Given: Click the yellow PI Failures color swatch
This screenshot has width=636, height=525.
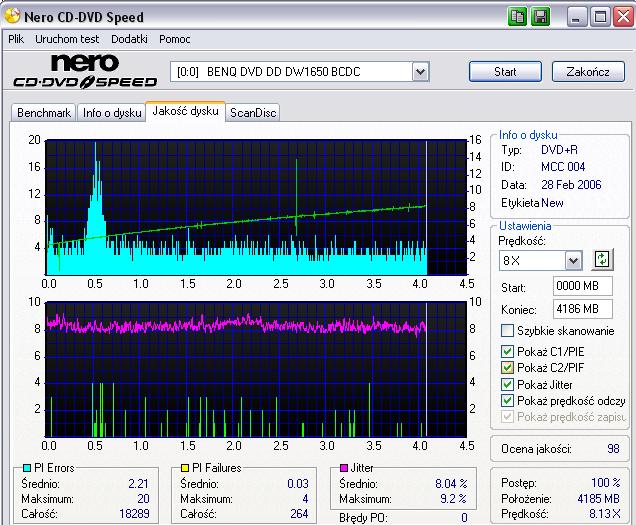Looking at the screenshot, I should coord(185,468).
